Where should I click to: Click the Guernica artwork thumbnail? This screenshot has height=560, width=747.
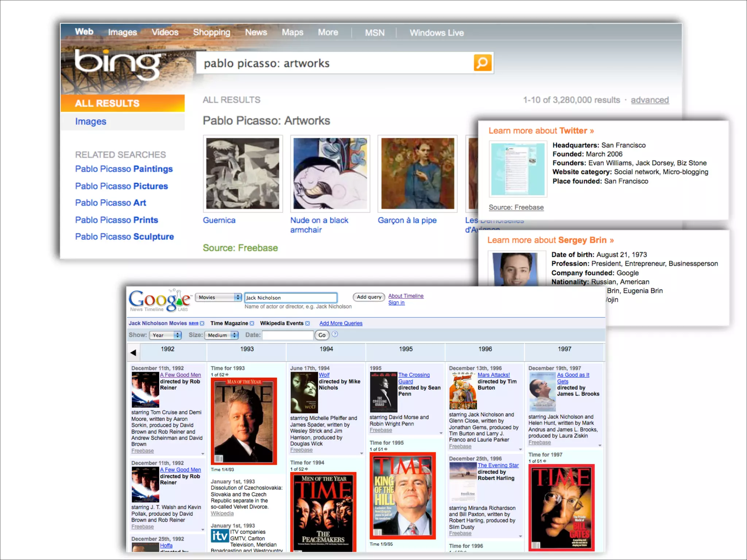click(x=243, y=174)
